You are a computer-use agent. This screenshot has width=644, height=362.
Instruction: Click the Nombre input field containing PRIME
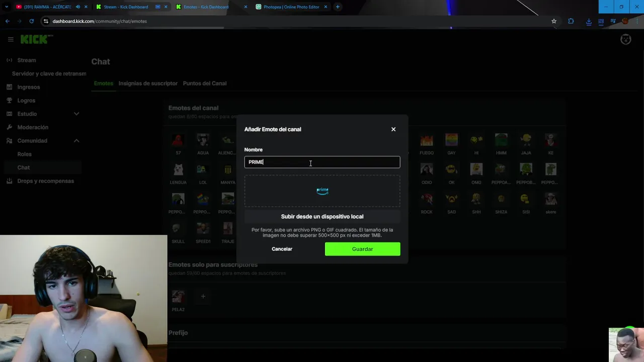[322, 162]
